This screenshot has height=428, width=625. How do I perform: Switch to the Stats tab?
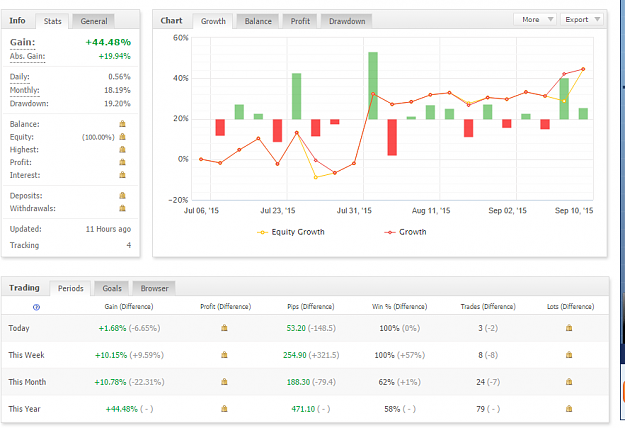[x=53, y=21]
